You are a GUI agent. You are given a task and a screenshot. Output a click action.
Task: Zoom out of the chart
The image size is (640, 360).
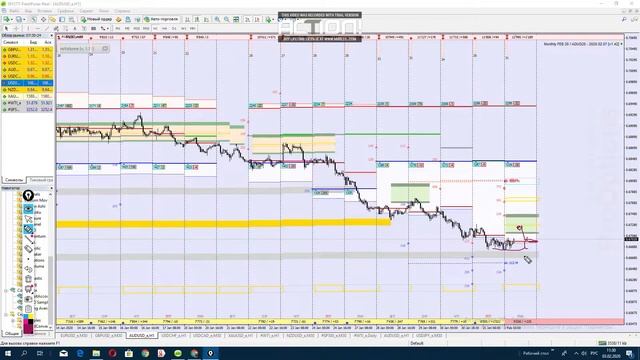click(x=227, y=20)
